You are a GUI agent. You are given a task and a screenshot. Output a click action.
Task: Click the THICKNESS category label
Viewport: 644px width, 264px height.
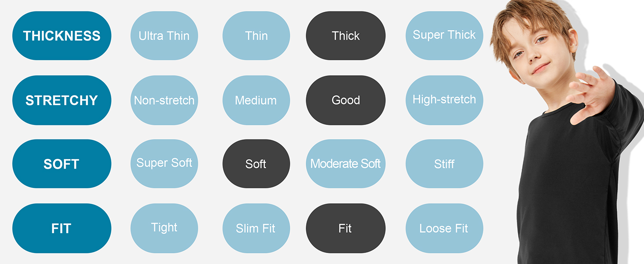[62, 36]
